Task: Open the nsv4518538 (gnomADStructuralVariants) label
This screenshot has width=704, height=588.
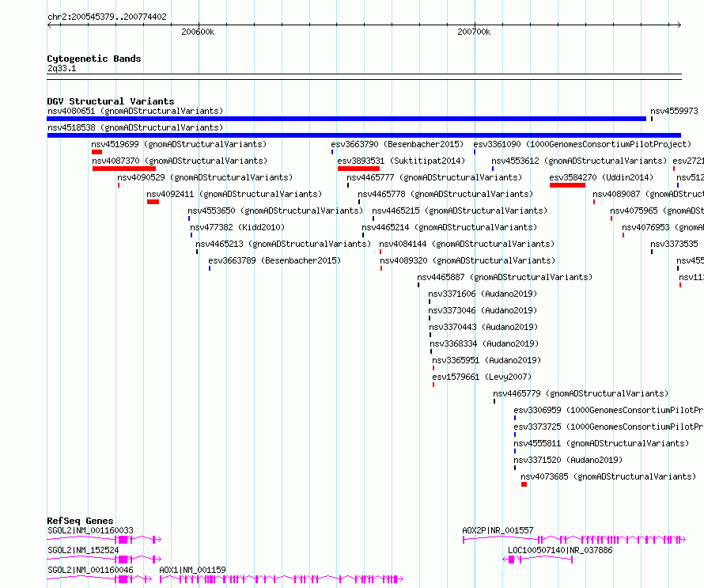Action: (x=135, y=127)
